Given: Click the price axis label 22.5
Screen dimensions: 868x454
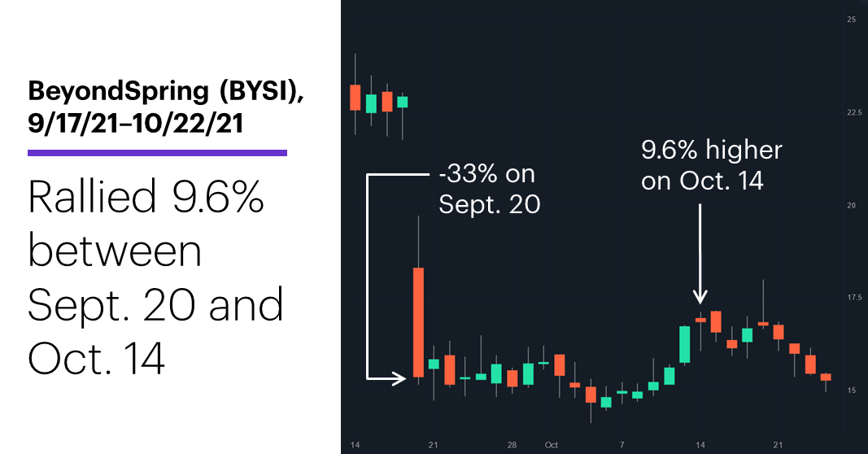Looking at the screenshot, I should 854,112.
